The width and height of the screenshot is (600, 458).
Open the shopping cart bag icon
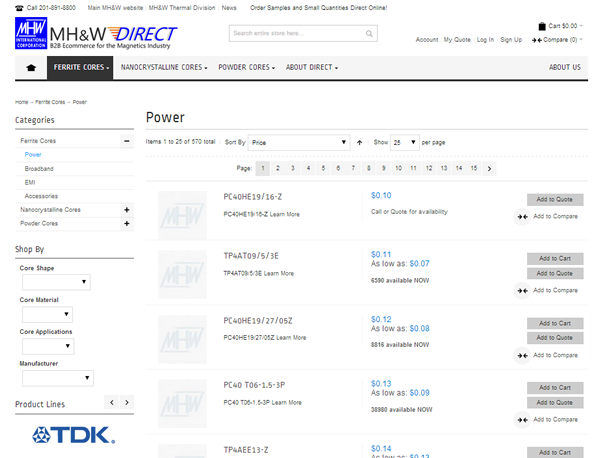tap(542, 26)
